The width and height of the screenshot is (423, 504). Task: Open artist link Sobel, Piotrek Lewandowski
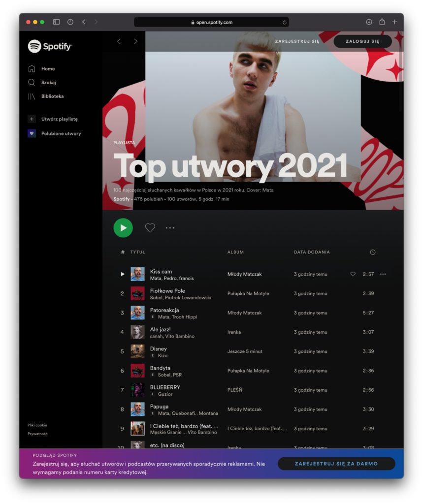click(180, 298)
